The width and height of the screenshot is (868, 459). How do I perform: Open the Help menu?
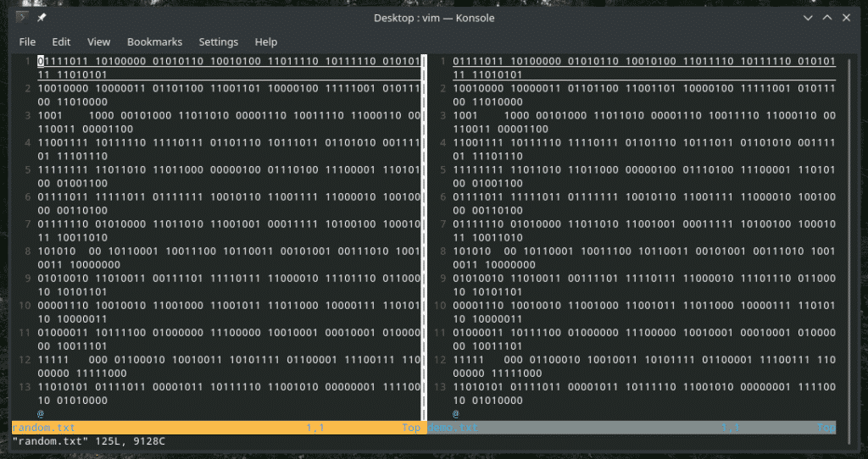click(x=266, y=41)
